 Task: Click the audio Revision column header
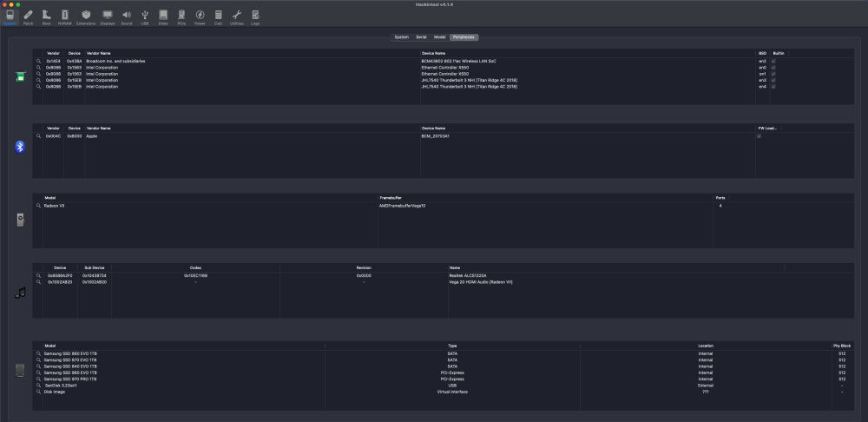click(364, 267)
